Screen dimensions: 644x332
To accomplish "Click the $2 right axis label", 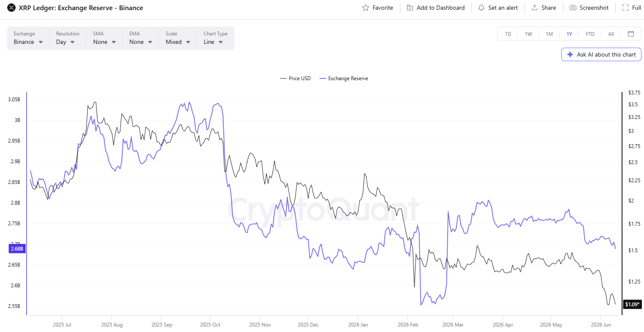I will coord(631,201).
